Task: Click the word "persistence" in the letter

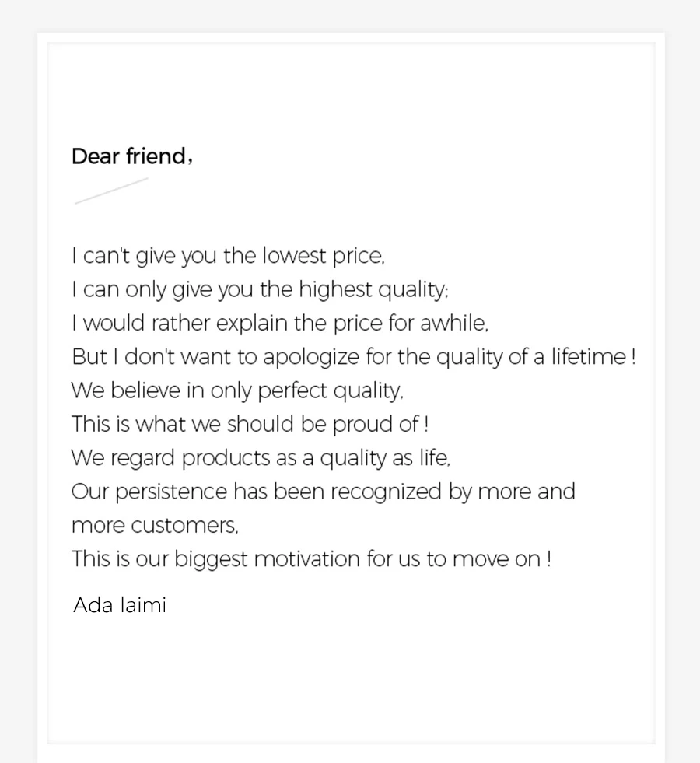Action: [170, 492]
